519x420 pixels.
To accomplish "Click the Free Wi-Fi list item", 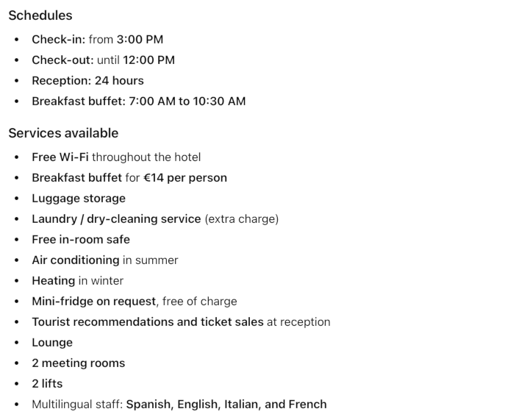I will 115,157.
